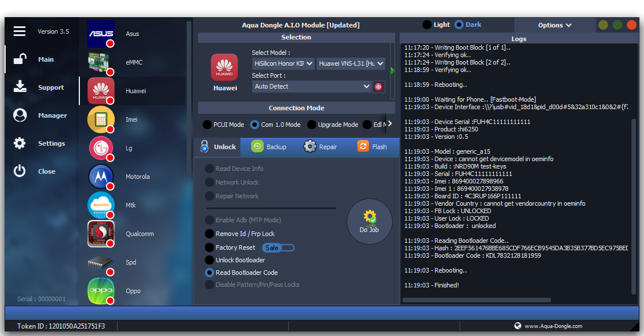644x336 pixels.
Task: Toggle the Safe factory reset switch
Action: 278,247
